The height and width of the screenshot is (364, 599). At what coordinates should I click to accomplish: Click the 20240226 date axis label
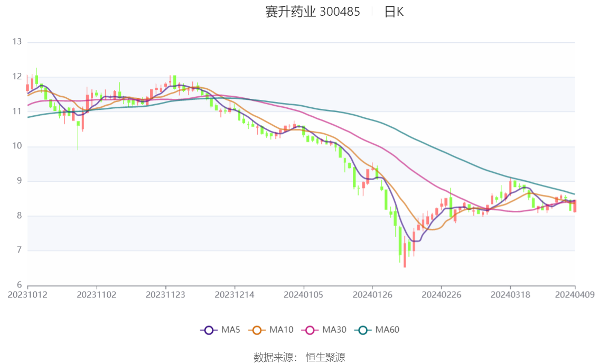tap(441, 295)
